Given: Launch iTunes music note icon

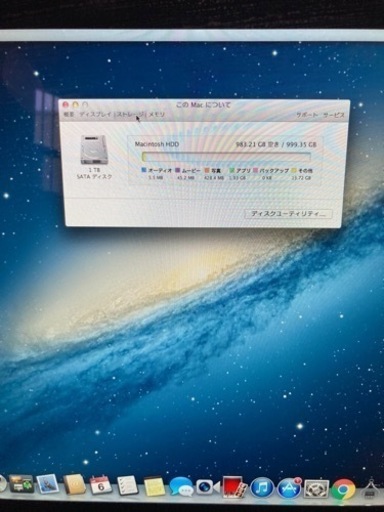Looking at the screenshot, I should 262,488.
